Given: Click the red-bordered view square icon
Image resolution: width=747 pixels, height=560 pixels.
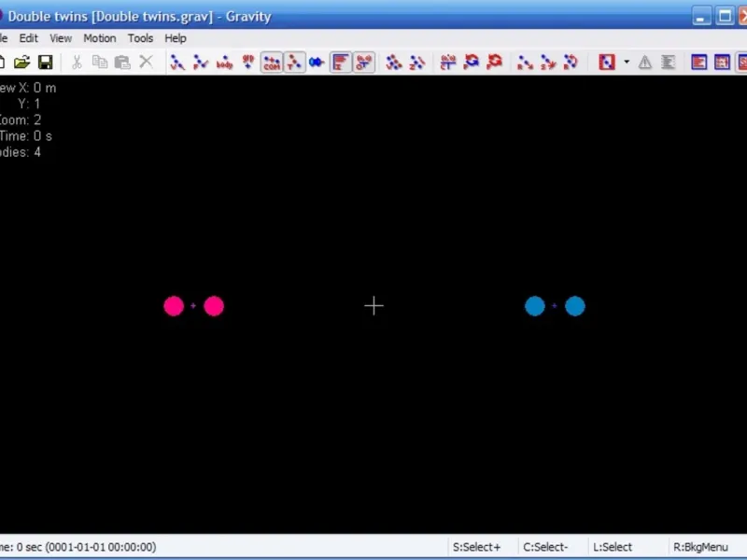Looking at the screenshot, I should 606,62.
